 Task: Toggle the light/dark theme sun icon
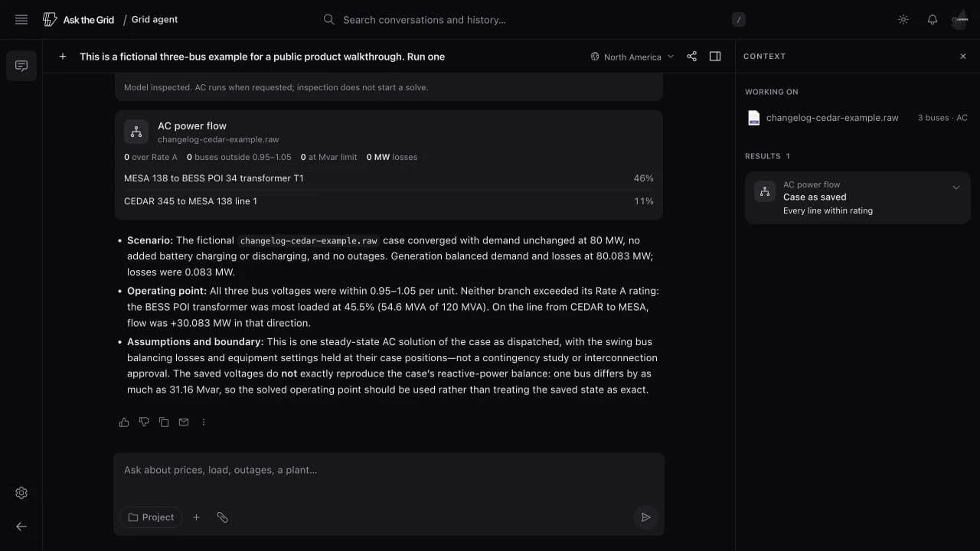tap(903, 20)
